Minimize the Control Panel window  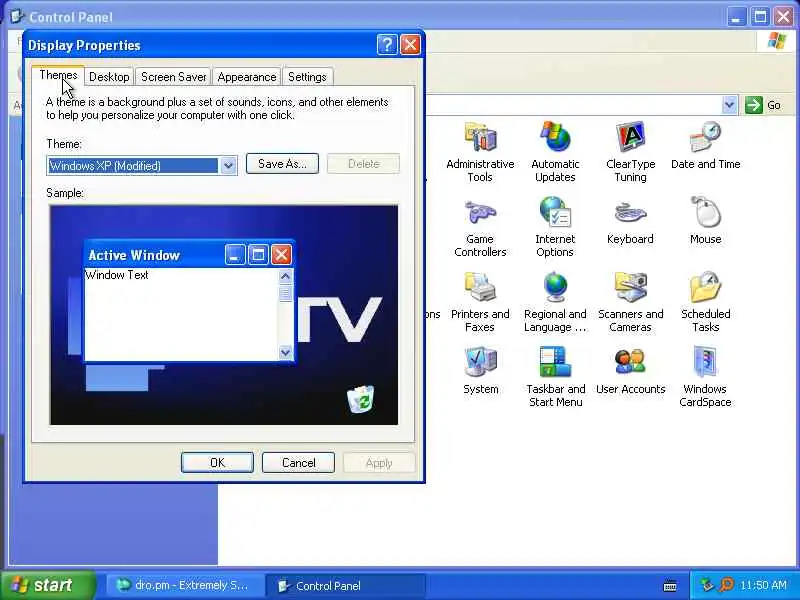[x=736, y=17]
